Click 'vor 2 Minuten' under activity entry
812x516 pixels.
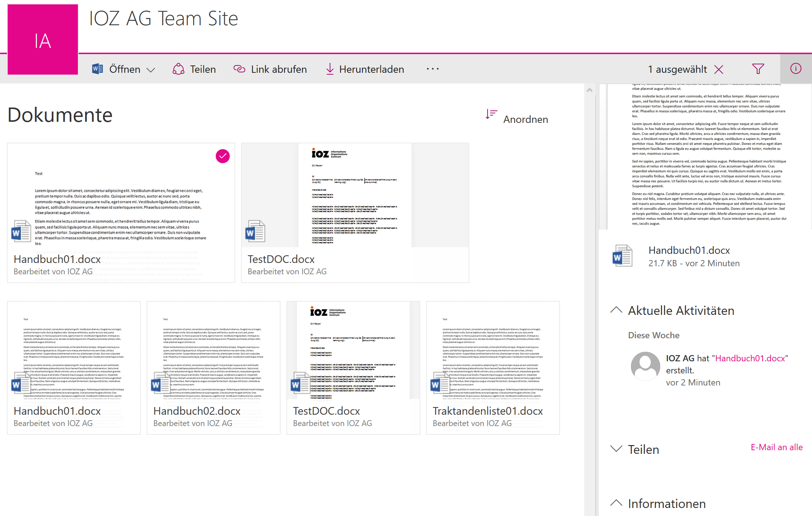tap(693, 382)
